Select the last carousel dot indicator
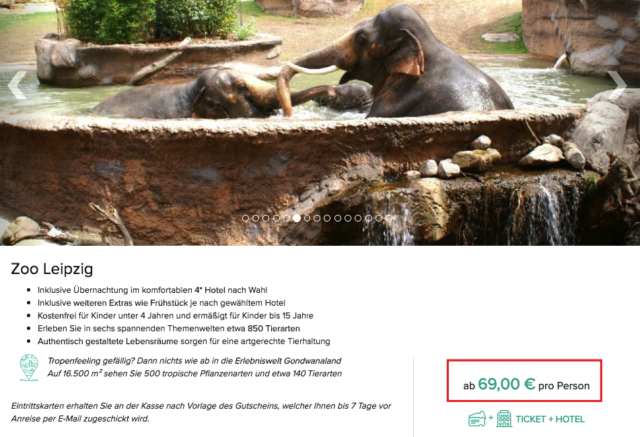This screenshot has height=437, width=640. [x=389, y=218]
